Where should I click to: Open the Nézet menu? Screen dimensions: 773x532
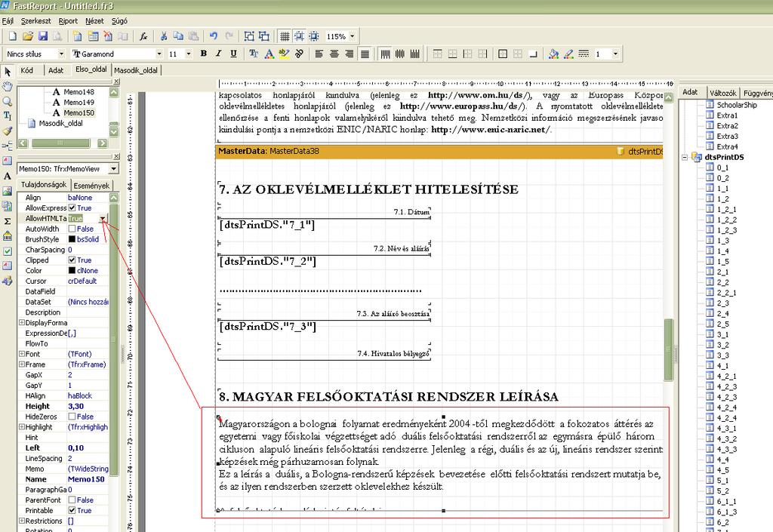pyautogui.click(x=94, y=20)
